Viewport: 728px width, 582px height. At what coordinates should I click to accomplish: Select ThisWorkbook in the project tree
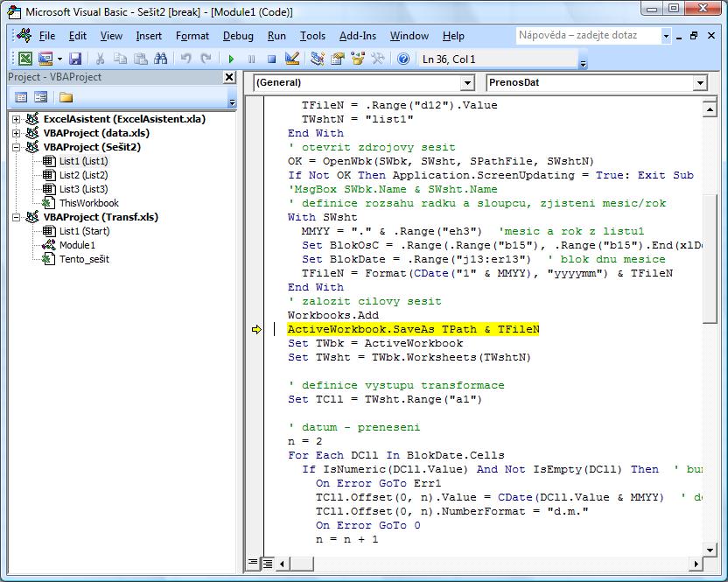click(x=88, y=203)
